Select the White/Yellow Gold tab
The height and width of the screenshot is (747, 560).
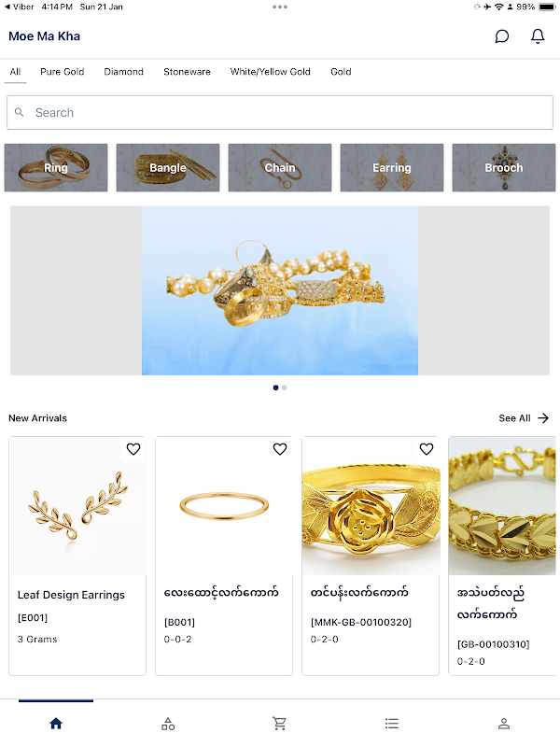pyautogui.click(x=271, y=72)
